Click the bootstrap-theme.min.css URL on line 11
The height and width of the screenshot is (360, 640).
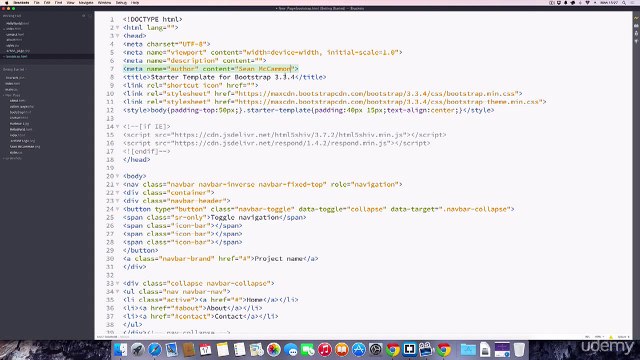click(388, 102)
